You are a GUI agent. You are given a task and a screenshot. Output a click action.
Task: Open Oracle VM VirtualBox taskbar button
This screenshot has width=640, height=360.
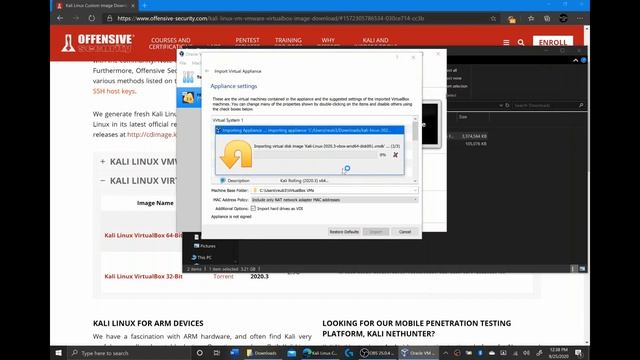point(418,353)
